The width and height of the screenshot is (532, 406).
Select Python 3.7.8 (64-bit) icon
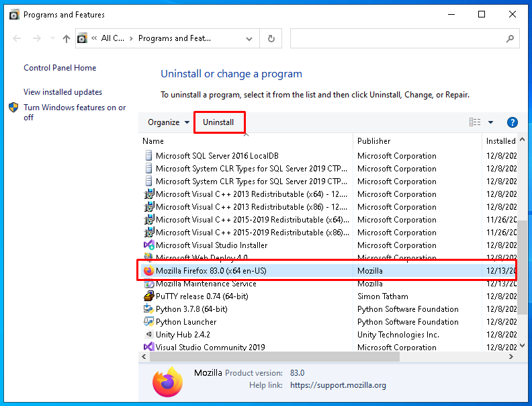pyautogui.click(x=148, y=309)
